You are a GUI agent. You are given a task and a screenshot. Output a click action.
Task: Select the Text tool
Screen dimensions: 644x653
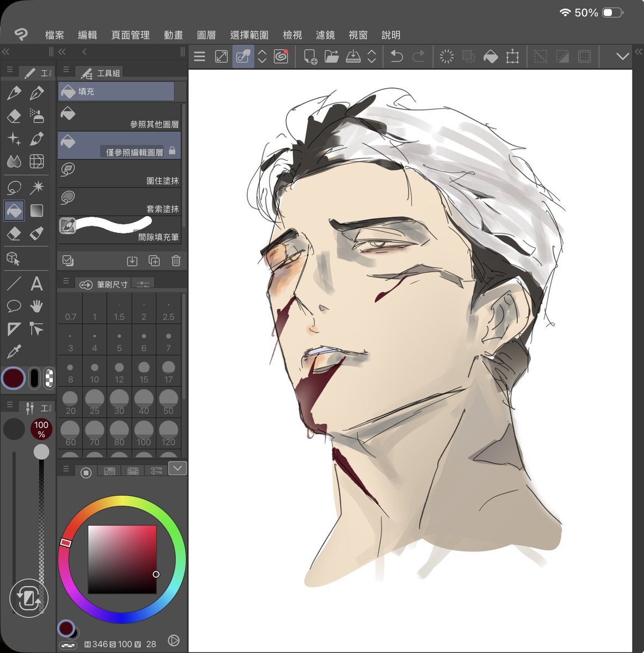[36, 284]
